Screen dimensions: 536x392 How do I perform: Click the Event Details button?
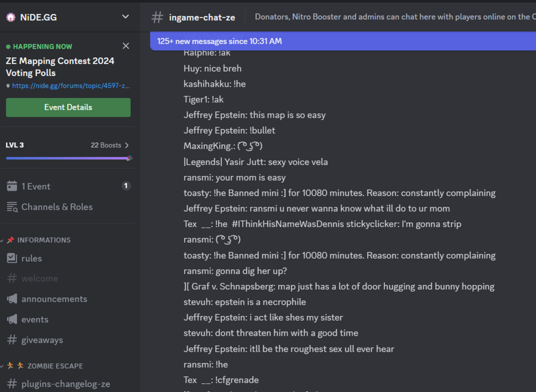[68, 107]
